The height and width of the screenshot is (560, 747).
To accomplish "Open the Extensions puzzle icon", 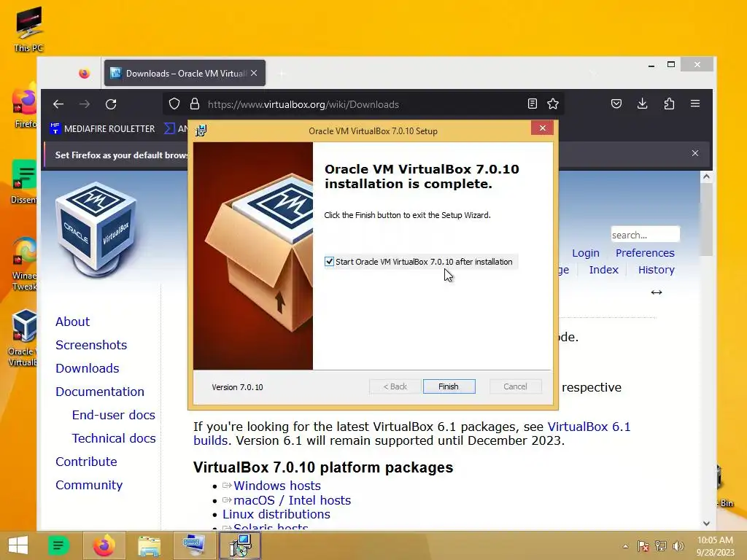I will pos(669,104).
